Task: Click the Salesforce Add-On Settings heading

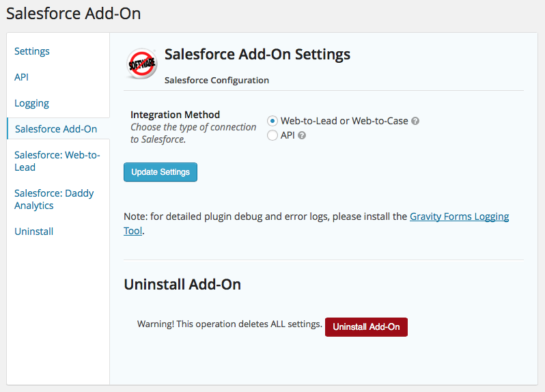Action: tap(257, 55)
